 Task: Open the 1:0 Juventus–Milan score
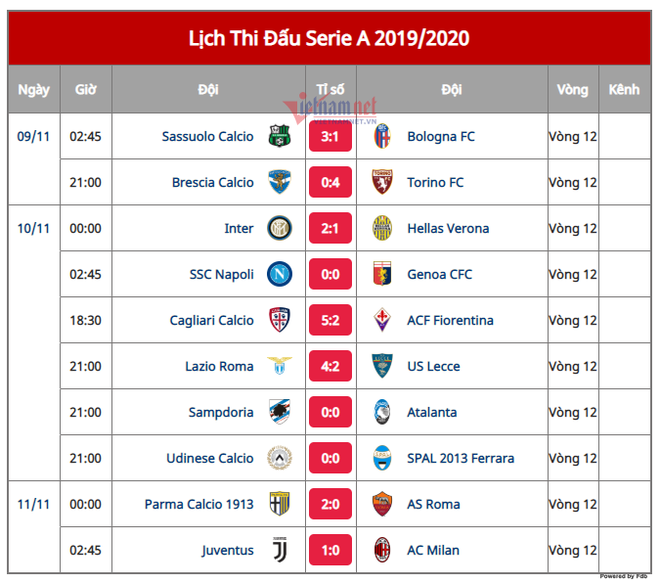click(330, 551)
